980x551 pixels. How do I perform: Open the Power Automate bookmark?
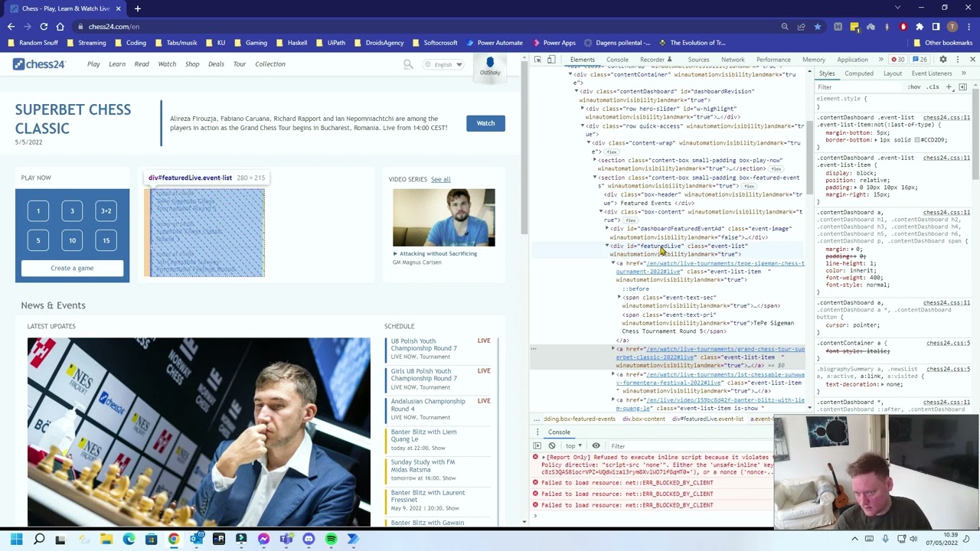point(494,43)
